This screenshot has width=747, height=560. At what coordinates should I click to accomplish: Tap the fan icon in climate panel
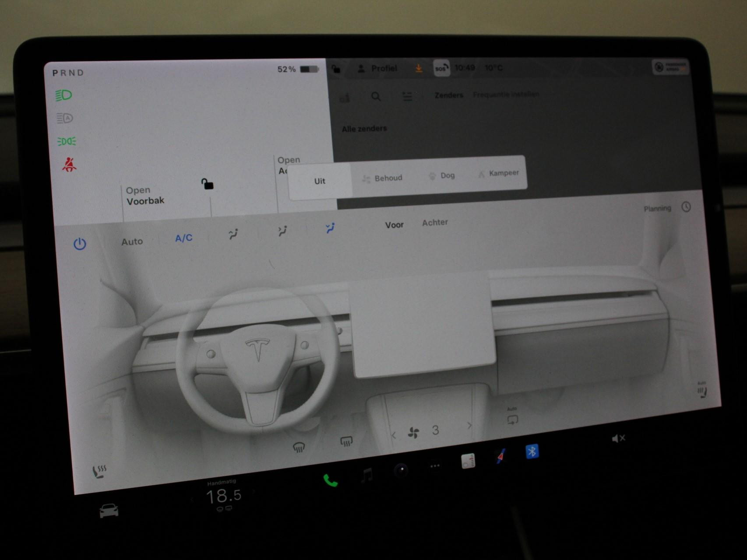click(x=413, y=433)
